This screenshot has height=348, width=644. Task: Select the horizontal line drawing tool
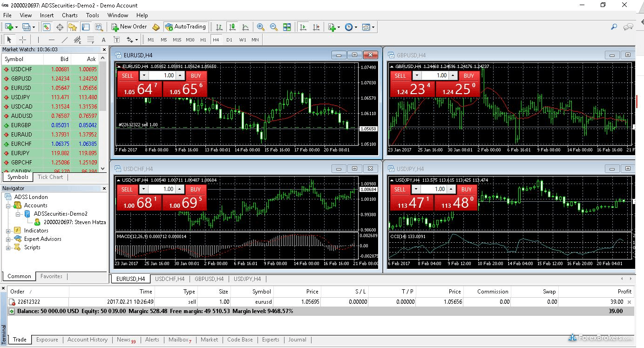(x=51, y=40)
